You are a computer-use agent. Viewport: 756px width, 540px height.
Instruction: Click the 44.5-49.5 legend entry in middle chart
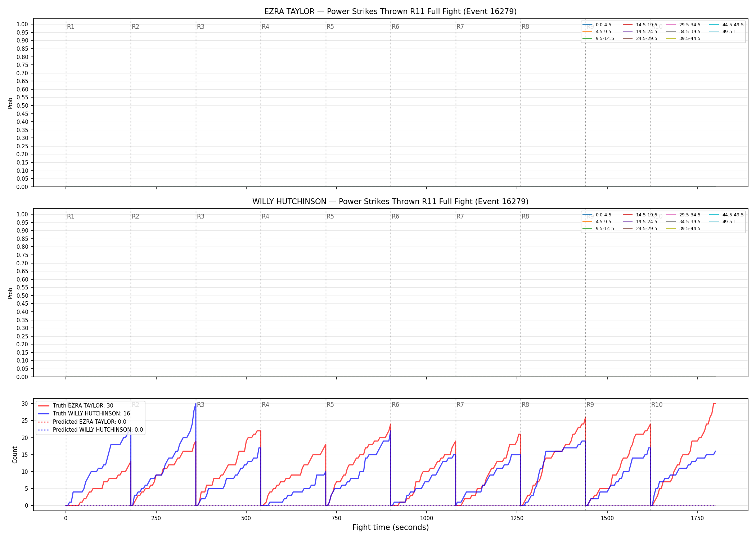click(726, 215)
